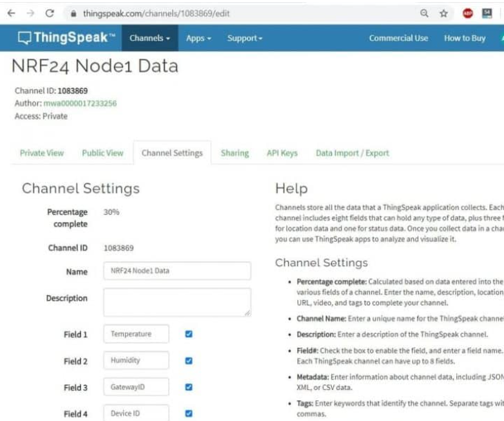This screenshot has width=504, height=421.
Task: Click the Access: Private text
Action: click(x=41, y=116)
